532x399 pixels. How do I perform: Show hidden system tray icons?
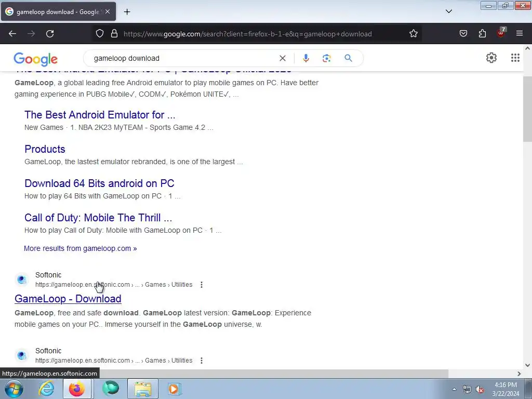tap(454, 389)
